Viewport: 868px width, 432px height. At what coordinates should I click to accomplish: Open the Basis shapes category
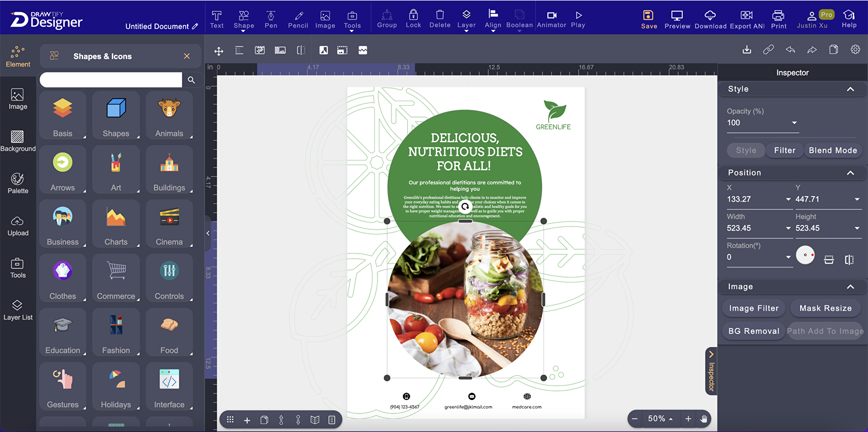[62, 115]
